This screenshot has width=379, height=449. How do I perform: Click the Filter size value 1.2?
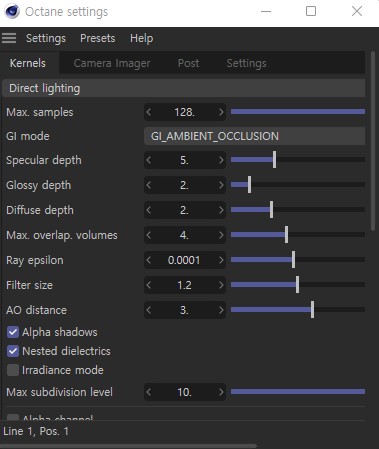pyautogui.click(x=184, y=285)
